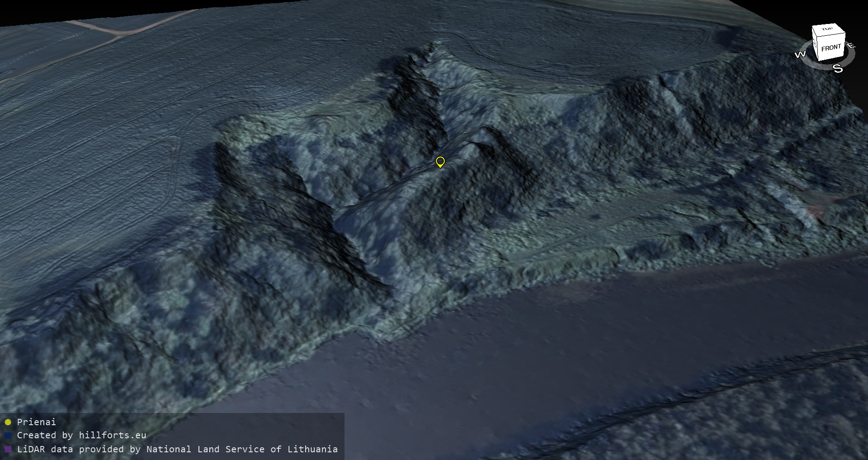Click the FRONT face of the view cube

pos(831,48)
